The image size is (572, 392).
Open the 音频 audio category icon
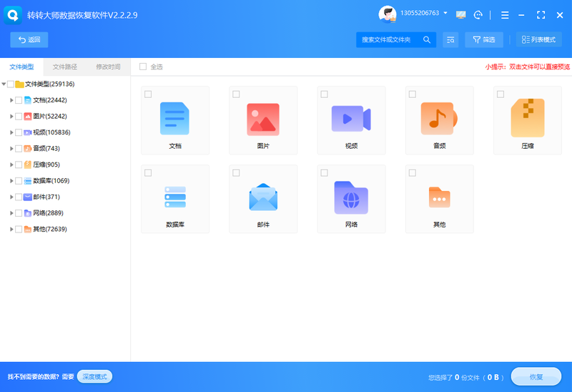point(439,119)
